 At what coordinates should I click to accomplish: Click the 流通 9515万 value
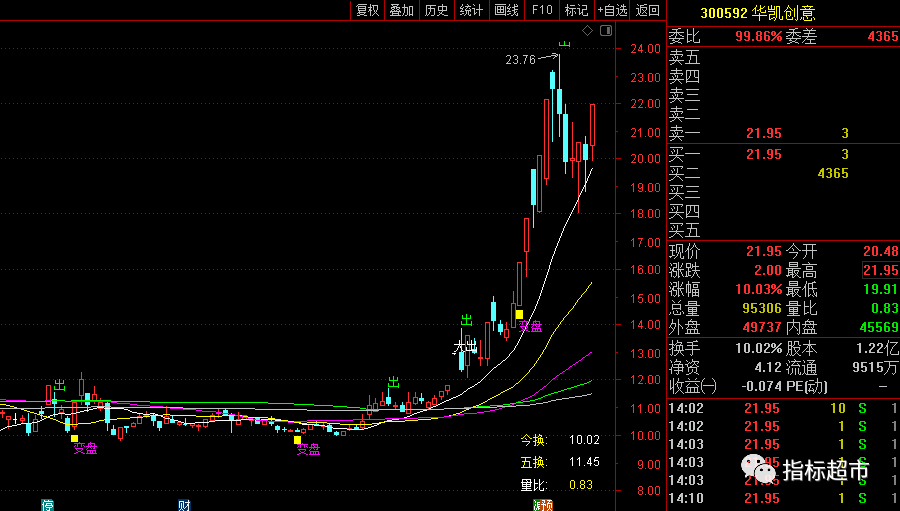click(x=875, y=367)
